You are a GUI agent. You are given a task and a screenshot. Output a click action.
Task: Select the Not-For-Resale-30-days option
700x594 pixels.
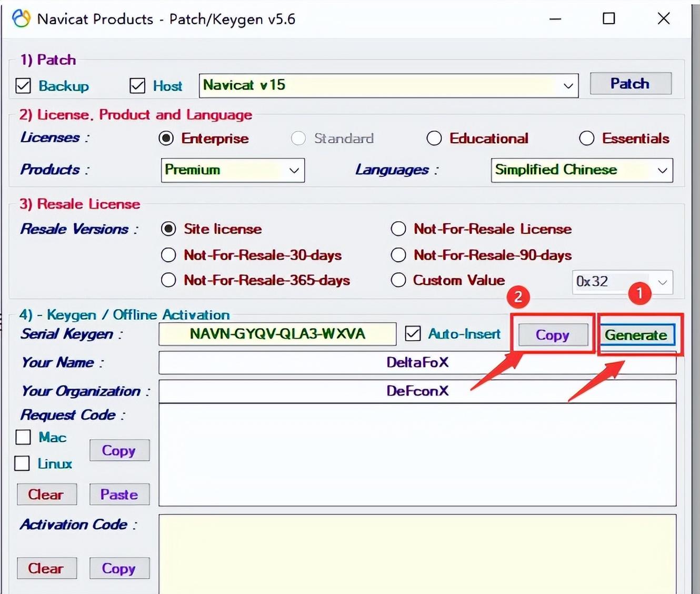click(168, 255)
